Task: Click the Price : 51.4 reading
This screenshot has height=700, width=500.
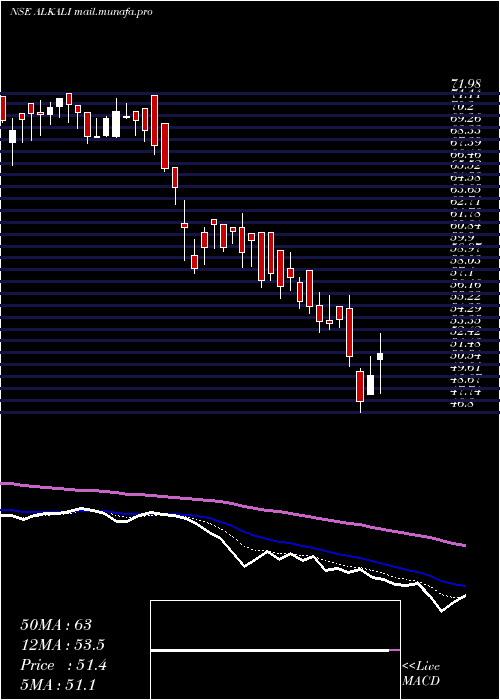Action: [x=63, y=665]
